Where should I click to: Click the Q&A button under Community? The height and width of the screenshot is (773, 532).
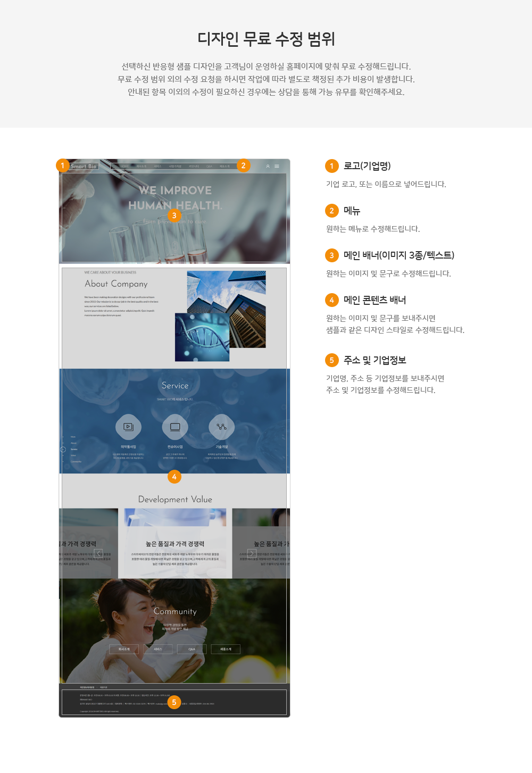[192, 649]
